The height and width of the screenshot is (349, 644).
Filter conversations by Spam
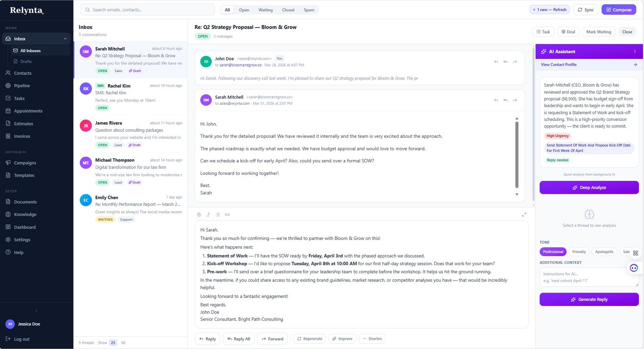(309, 10)
